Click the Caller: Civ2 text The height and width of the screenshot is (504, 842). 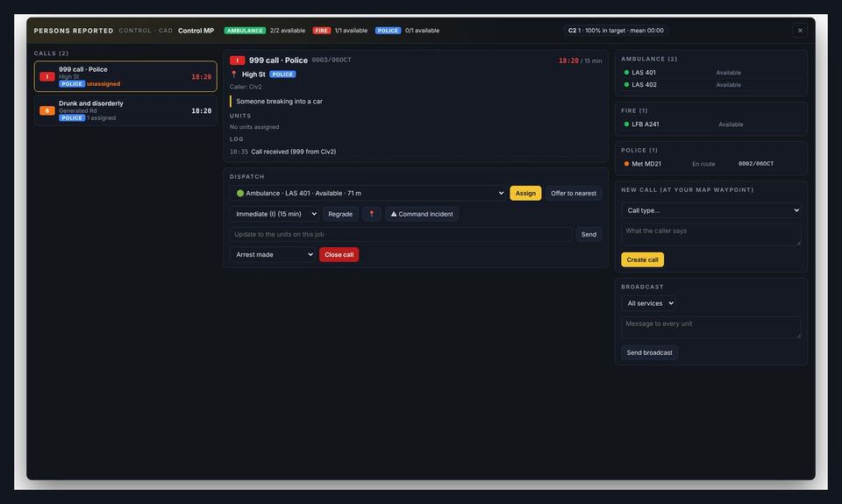[x=246, y=87]
